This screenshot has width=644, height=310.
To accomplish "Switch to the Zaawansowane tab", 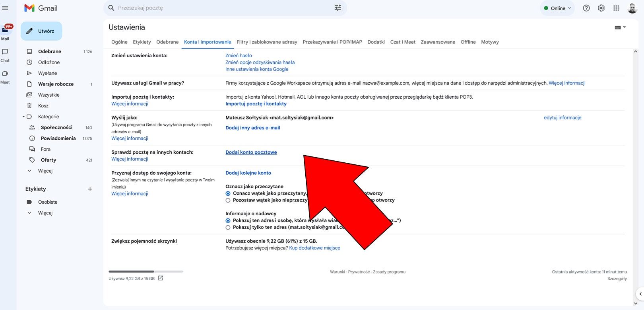I will pos(438,42).
